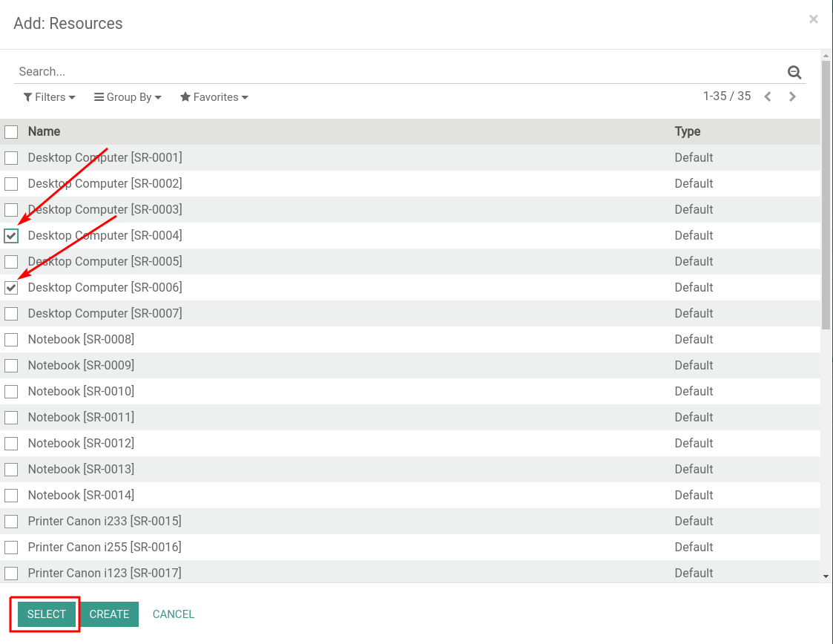
Task: Close the Add: Resources dialog
Action: coord(814,19)
